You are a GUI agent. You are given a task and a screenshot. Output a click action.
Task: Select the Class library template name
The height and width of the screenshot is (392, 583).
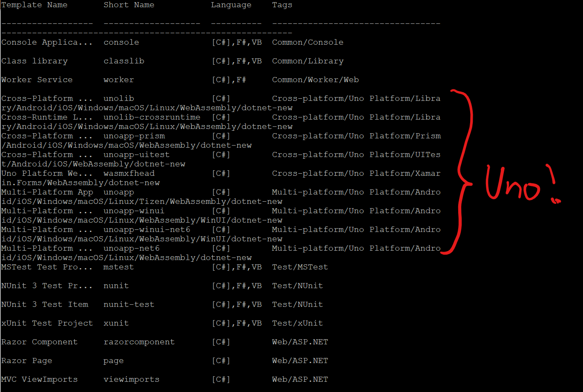click(34, 61)
